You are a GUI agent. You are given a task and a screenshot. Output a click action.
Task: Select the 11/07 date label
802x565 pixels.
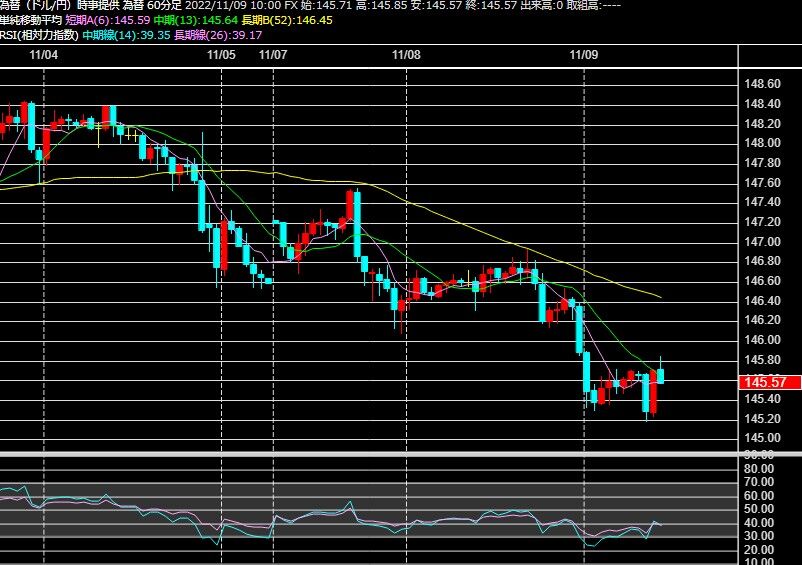(273, 55)
